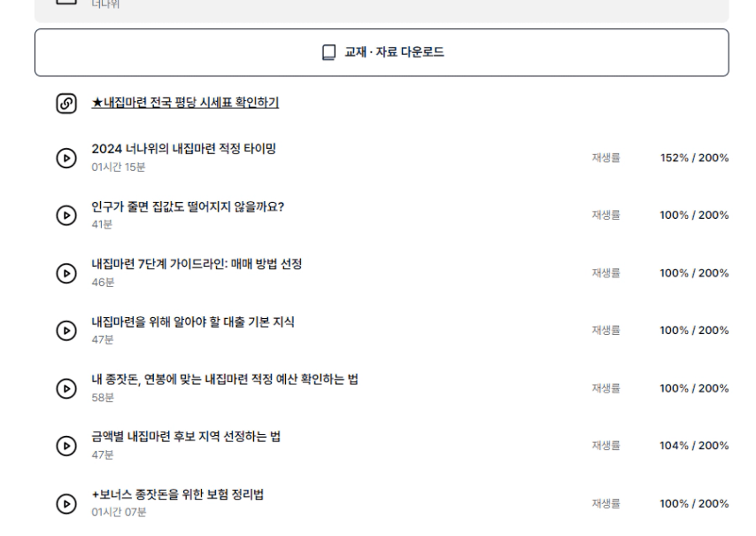Click 재생률 label in 후보 지역 선정 row
756x536 pixels.
click(x=606, y=446)
